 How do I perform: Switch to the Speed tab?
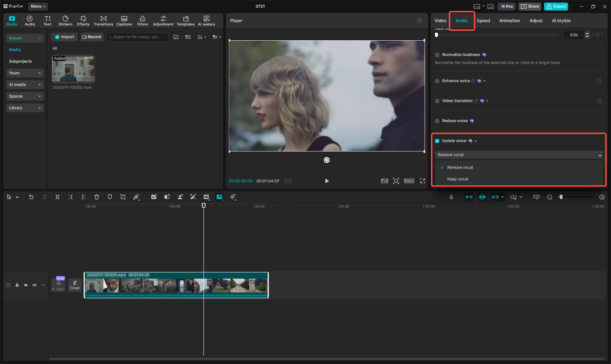point(483,21)
